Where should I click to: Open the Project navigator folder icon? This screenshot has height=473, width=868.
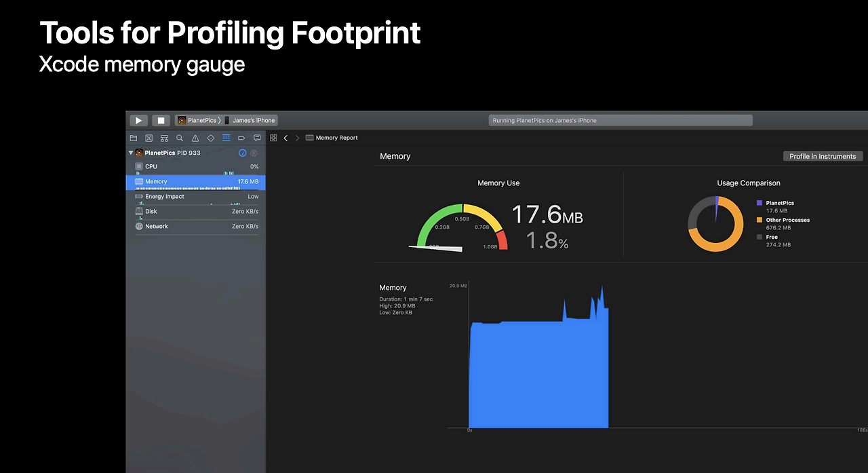[134, 138]
